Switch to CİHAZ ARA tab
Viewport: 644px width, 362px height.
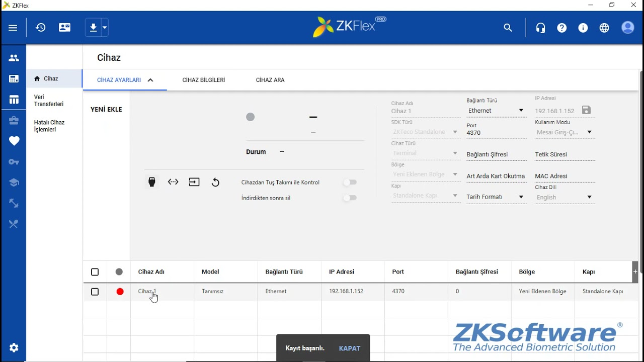(x=270, y=80)
